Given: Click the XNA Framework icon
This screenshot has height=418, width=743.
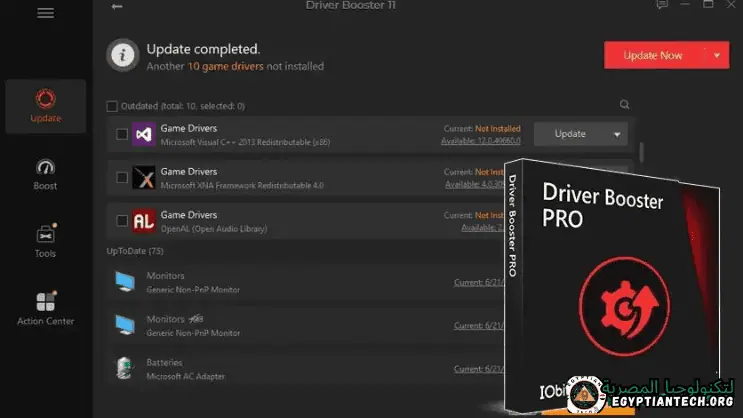Looking at the screenshot, I should (144, 178).
